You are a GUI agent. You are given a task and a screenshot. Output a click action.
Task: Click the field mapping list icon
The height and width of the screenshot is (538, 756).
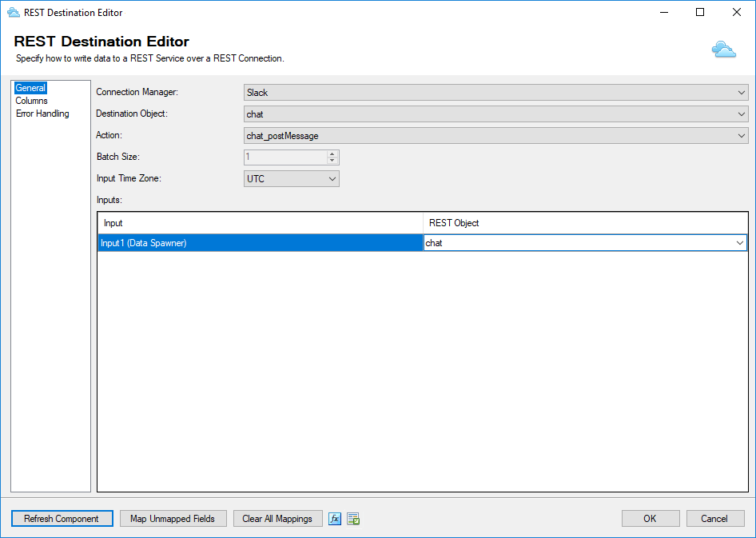353,519
